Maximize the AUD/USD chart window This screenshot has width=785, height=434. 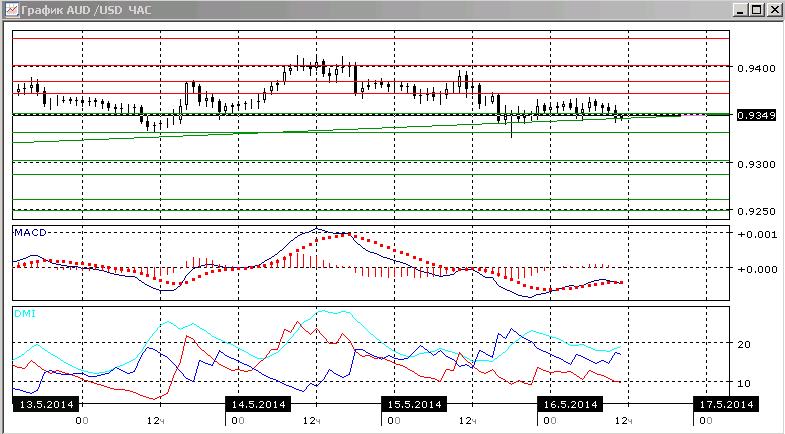pos(757,10)
